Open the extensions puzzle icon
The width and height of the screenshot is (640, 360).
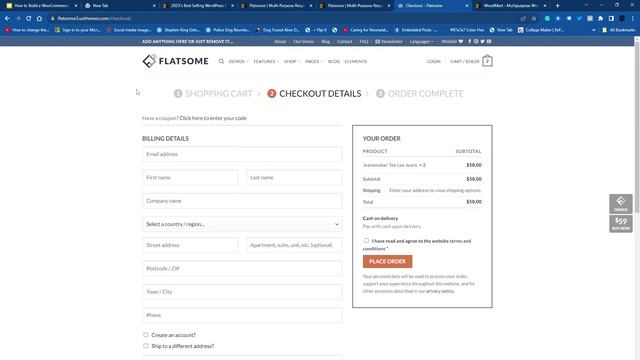click(600, 18)
